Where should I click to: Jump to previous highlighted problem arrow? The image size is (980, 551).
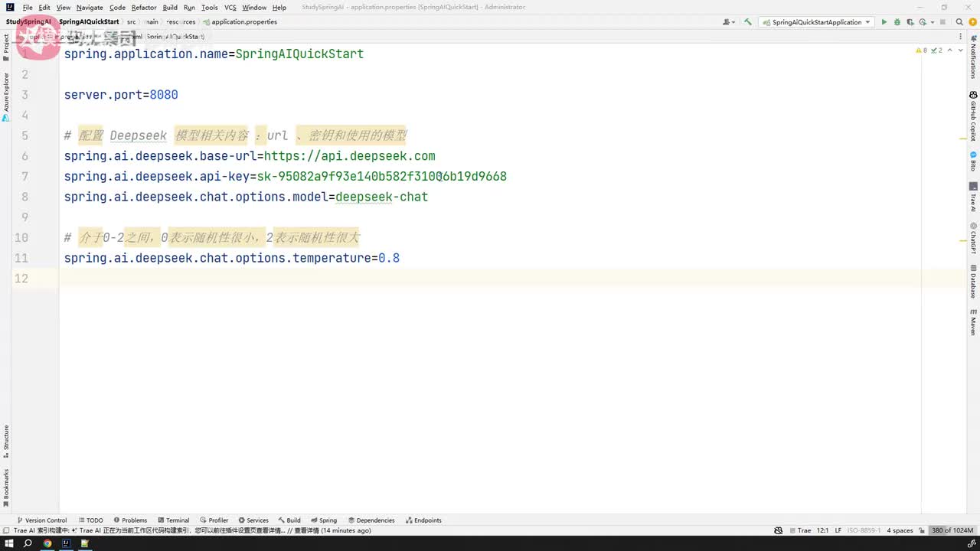[951, 50]
